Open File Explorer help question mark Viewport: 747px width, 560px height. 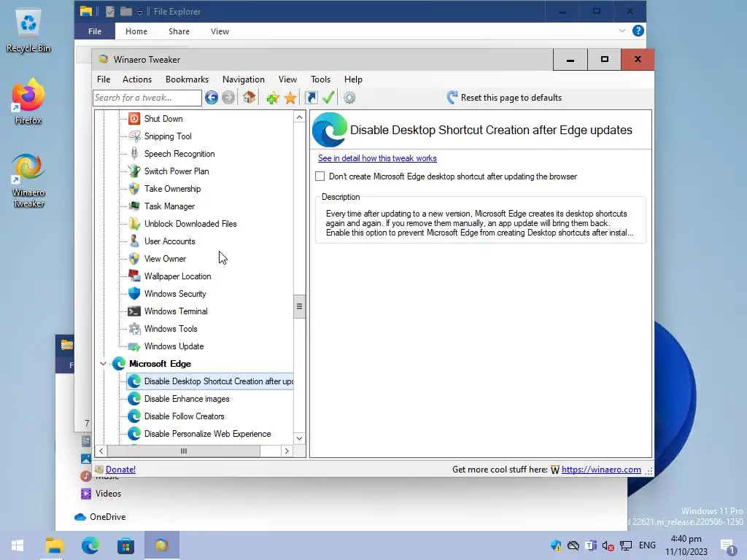click(x=638, y=31)
